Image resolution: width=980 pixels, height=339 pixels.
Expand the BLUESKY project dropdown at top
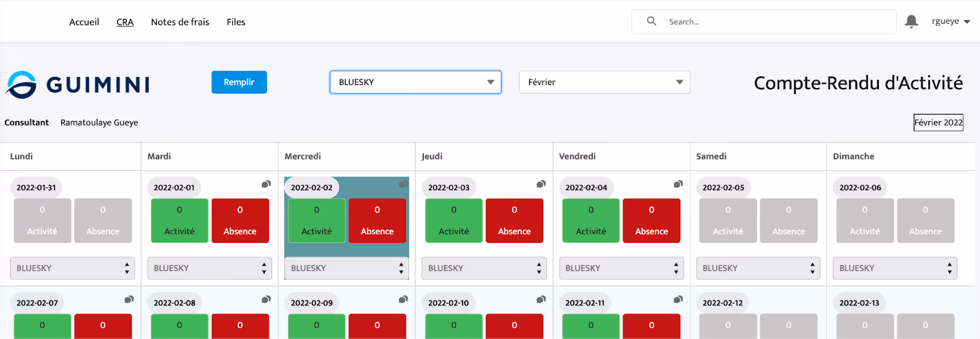click(x=415, y=82)
